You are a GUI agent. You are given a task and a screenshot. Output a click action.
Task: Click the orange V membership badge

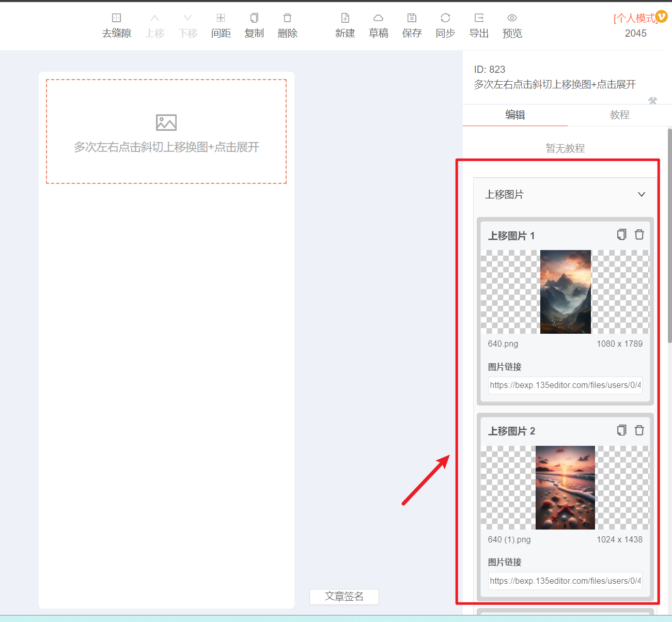coord(661,16)
